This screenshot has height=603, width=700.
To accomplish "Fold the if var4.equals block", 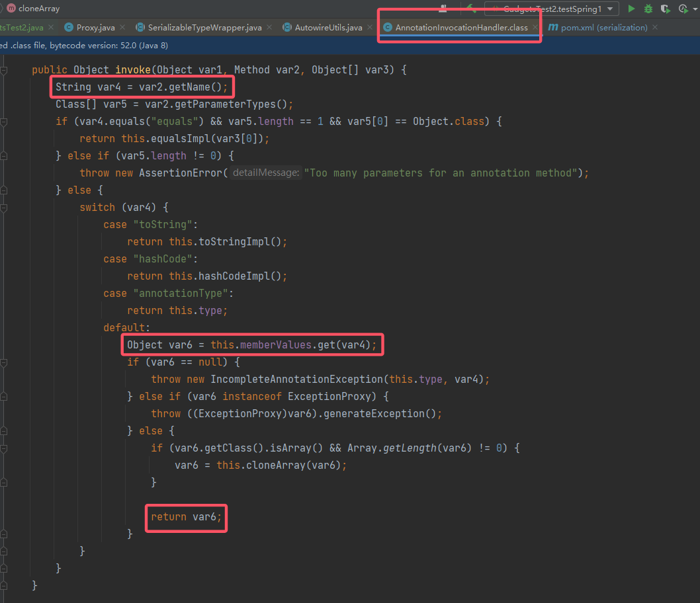I will (3, 122).
